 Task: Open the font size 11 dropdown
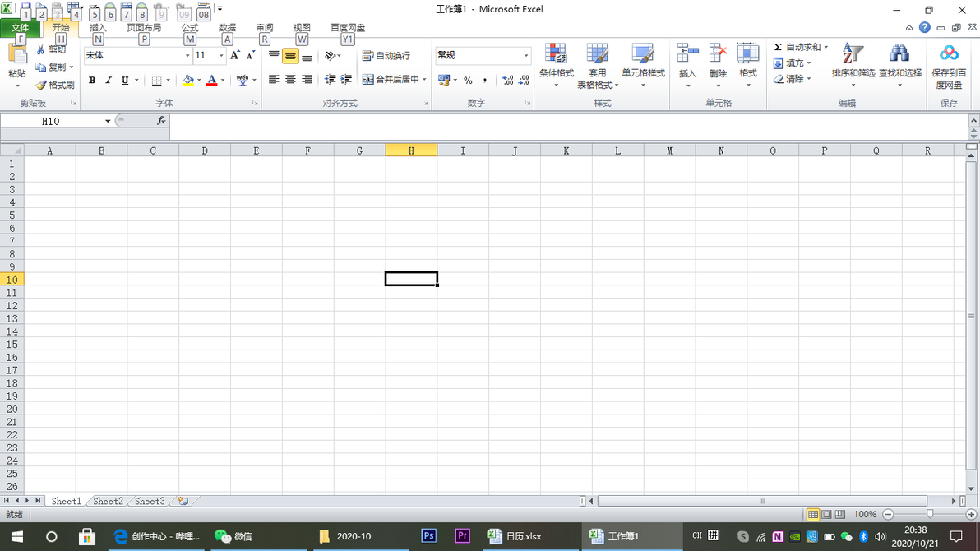pyautogui.click(x=220, y=56)
